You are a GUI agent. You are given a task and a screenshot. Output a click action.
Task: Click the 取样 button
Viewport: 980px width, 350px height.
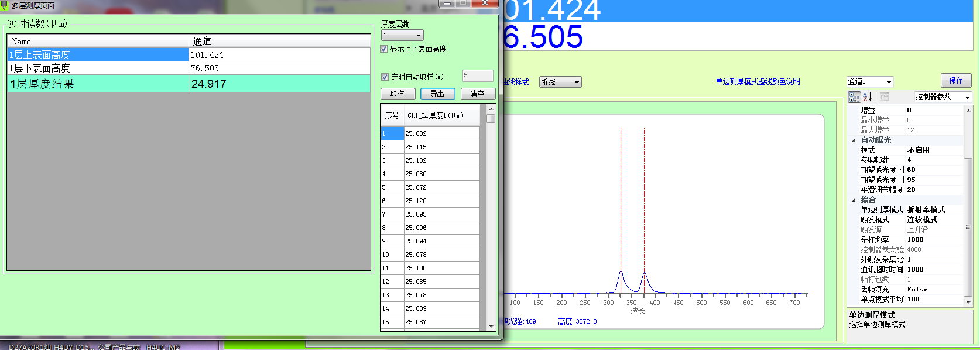(398, 94)
